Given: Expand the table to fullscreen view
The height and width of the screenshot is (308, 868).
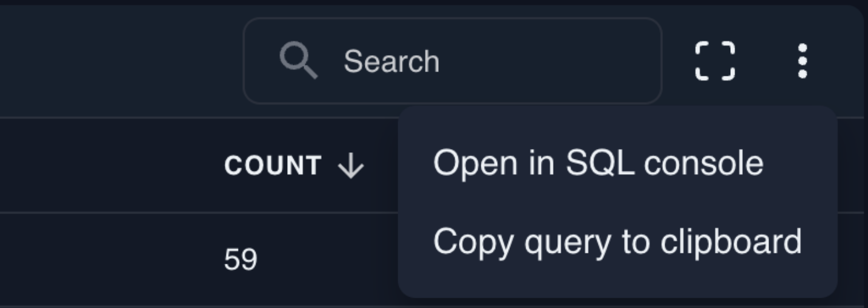Looking at the screenshot, I should (714, 61).
